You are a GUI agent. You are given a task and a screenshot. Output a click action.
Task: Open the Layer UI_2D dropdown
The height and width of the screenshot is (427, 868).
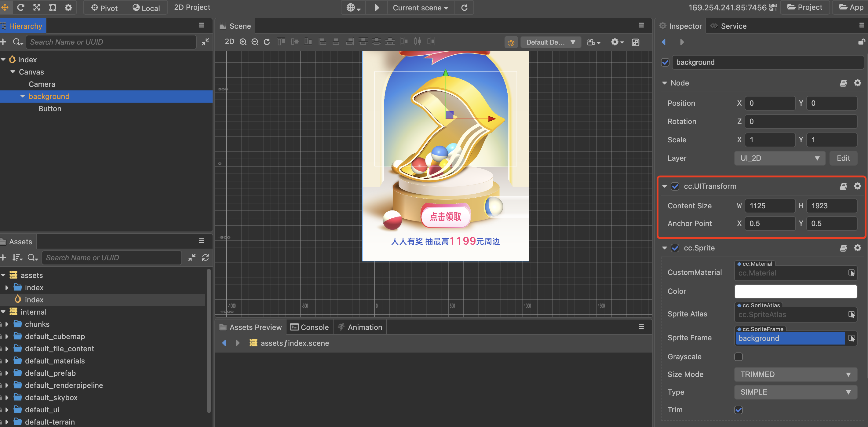[x=779, y=158]
